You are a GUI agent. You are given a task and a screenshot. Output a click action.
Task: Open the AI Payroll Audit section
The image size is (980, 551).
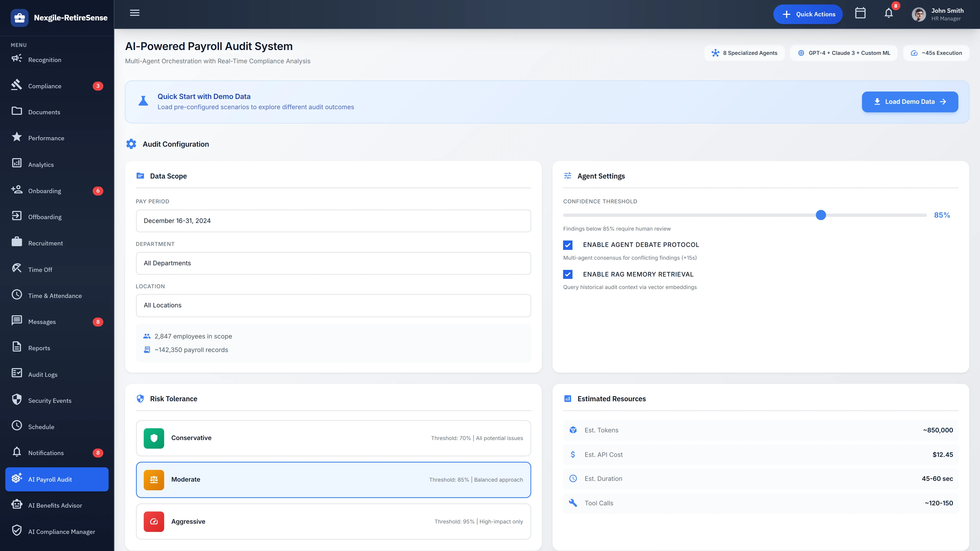point(50,479)
